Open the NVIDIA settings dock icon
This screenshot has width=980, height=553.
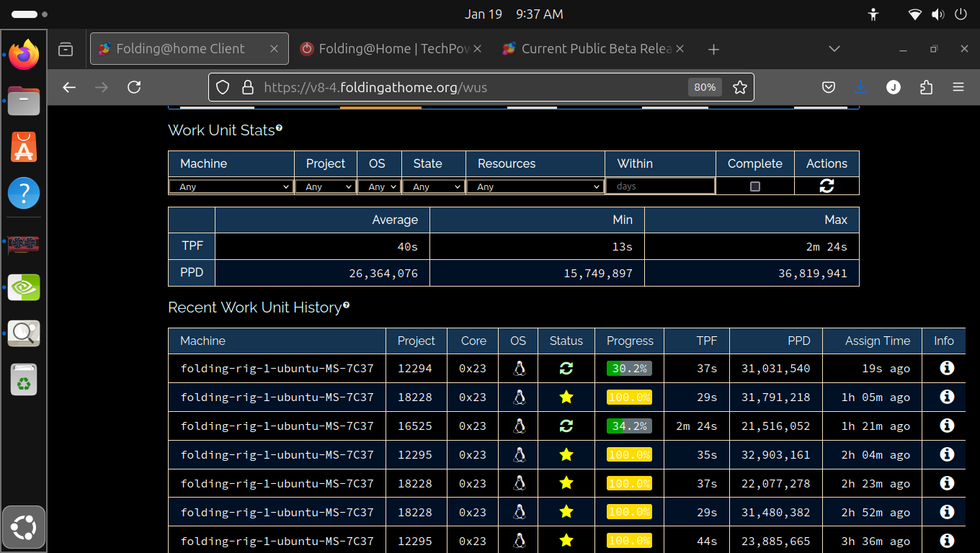click(24, 287)
